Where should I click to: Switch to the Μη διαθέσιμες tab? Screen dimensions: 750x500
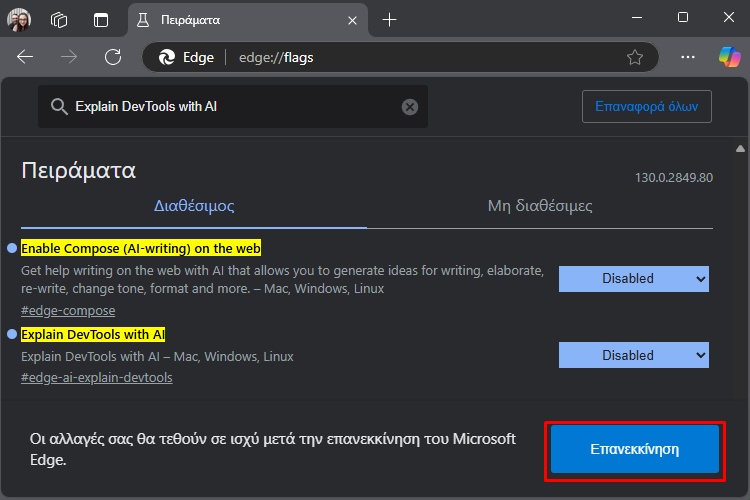tap(540, 206)
